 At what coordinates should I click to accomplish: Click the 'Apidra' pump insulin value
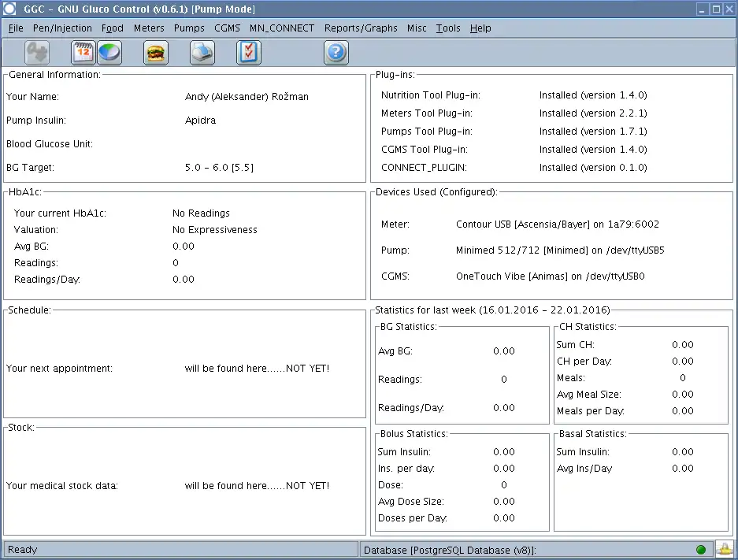[200, 121]
